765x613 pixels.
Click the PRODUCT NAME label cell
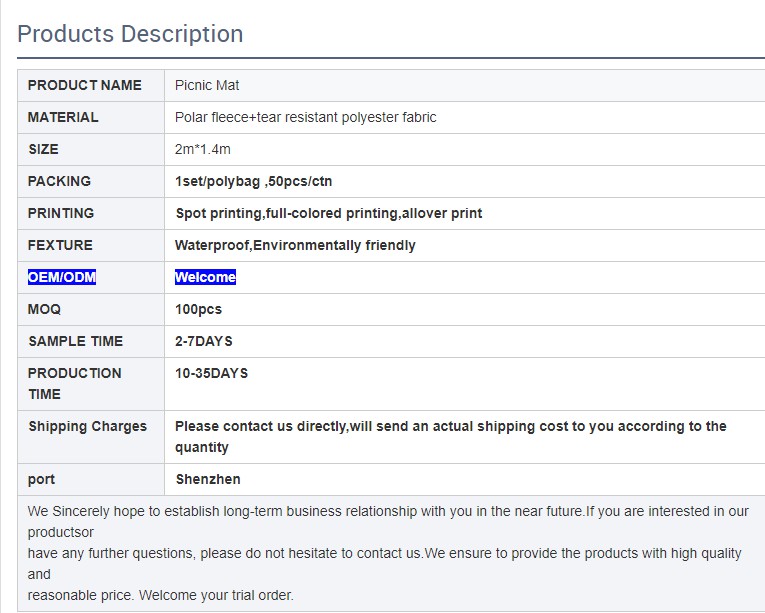(85, 85)
